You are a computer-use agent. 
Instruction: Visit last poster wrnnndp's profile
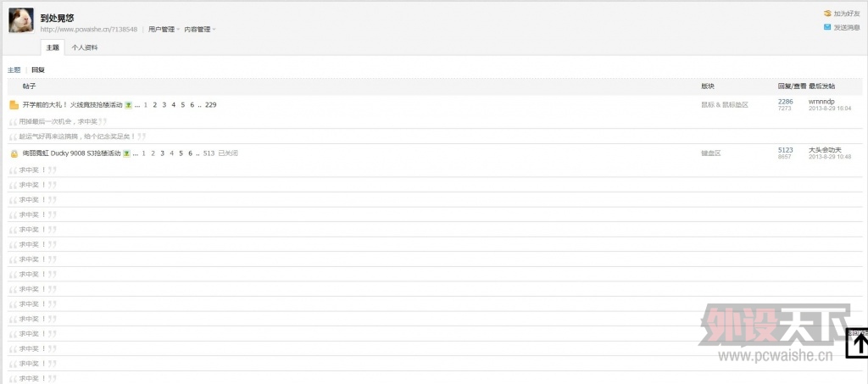pyautogui.click(x=821, y=102)
